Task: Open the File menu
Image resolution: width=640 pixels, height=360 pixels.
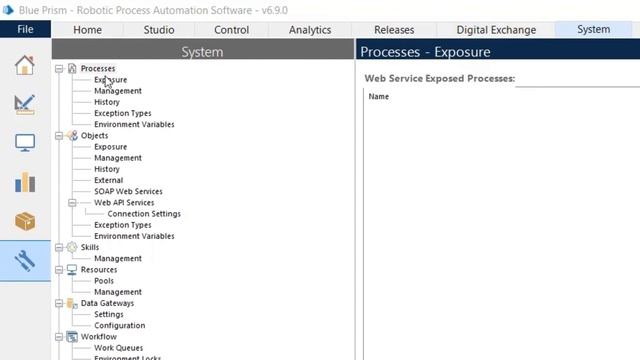Action: click(25, 29)
